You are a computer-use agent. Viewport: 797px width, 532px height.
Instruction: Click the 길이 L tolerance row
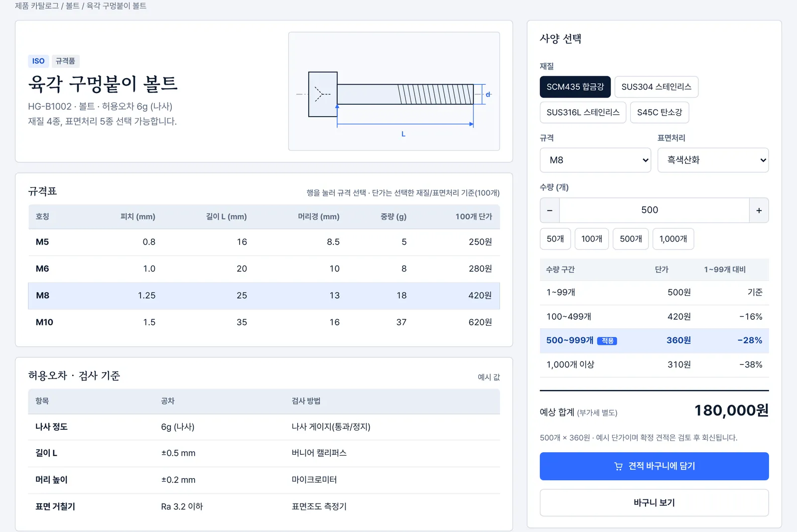pos(264,454)
